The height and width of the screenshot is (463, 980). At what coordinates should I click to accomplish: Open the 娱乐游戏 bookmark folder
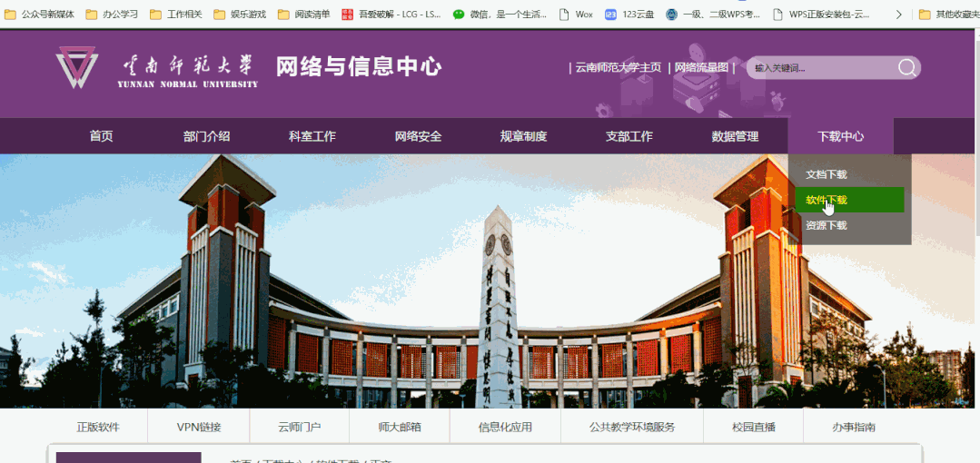[240, 14]
